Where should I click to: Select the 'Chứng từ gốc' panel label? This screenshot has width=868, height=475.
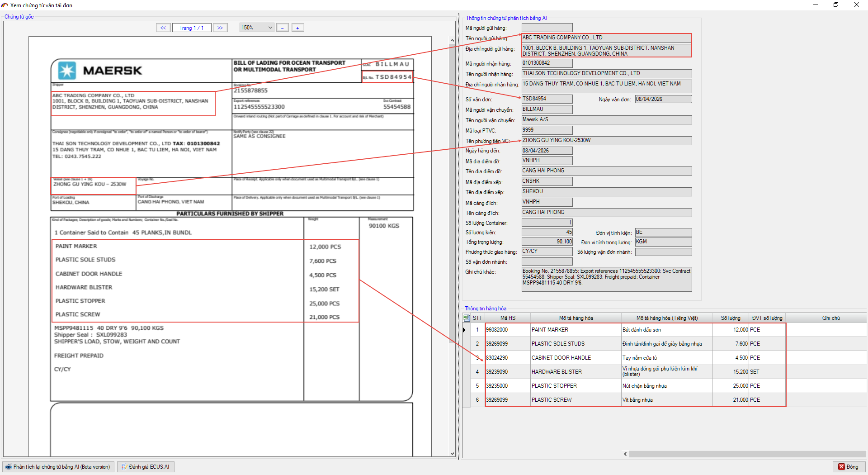[x=19, y=17]
